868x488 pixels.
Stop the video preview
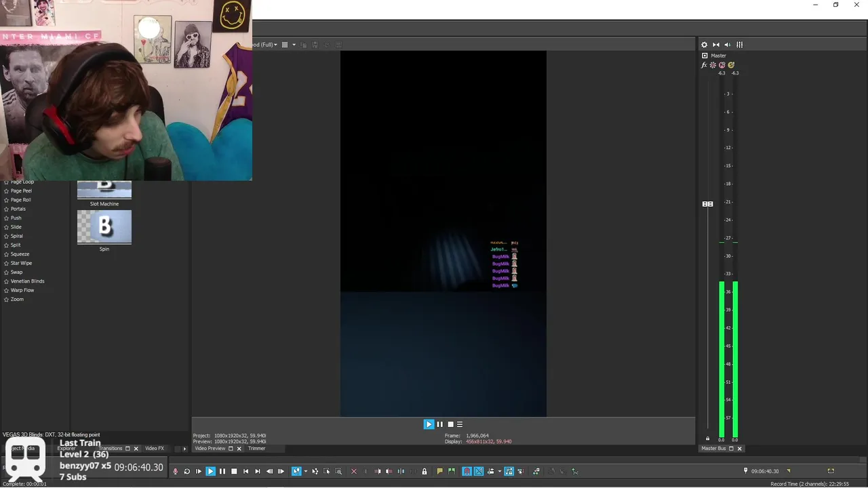pyautogui.click(x=450, y=424)
